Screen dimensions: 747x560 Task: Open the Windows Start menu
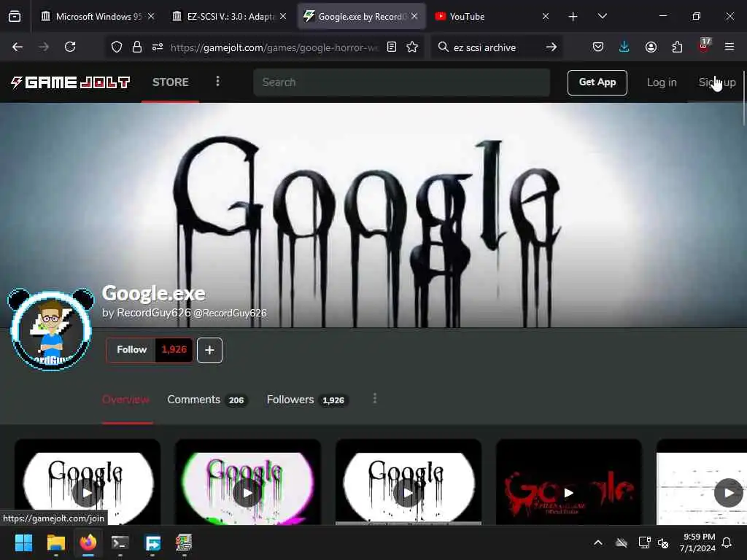point(23,542)
